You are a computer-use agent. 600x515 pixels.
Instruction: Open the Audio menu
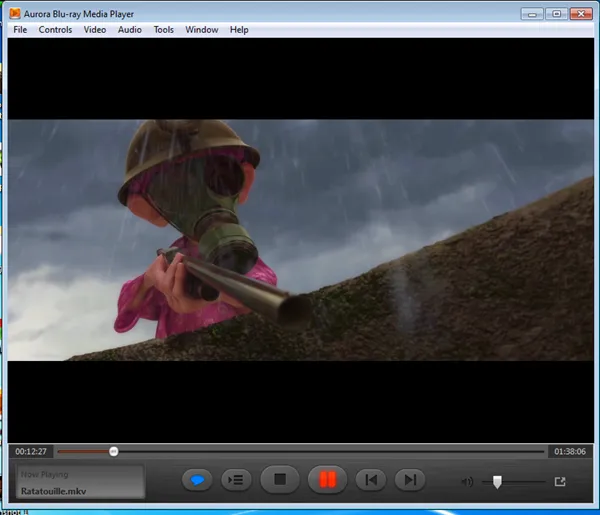point(129,30)
